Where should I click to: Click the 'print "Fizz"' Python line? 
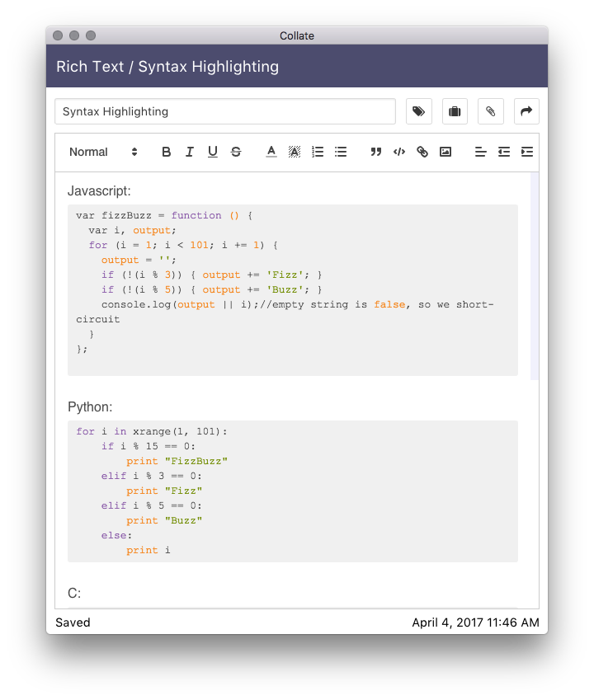tap(164, 491)
